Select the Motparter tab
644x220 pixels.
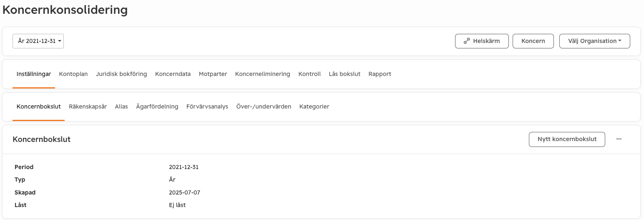[213, 74]
